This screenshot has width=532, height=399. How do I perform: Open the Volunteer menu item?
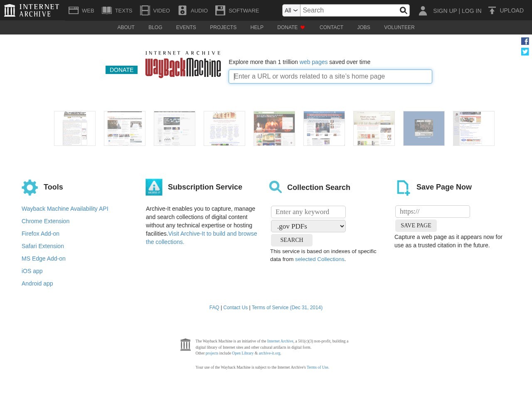point(399,27)
